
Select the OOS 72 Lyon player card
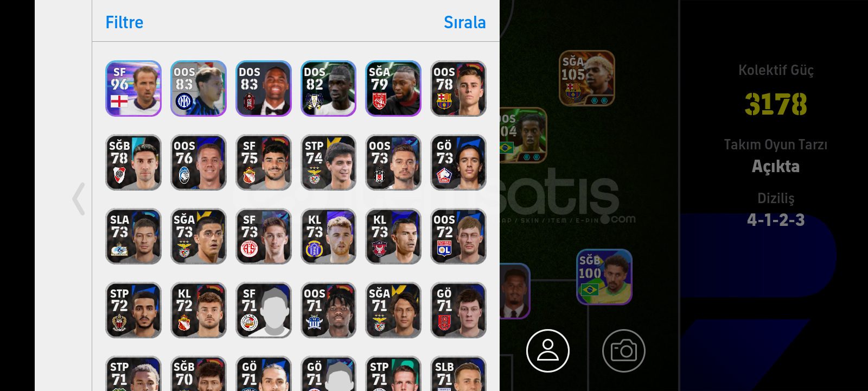[x=458, y=236]
